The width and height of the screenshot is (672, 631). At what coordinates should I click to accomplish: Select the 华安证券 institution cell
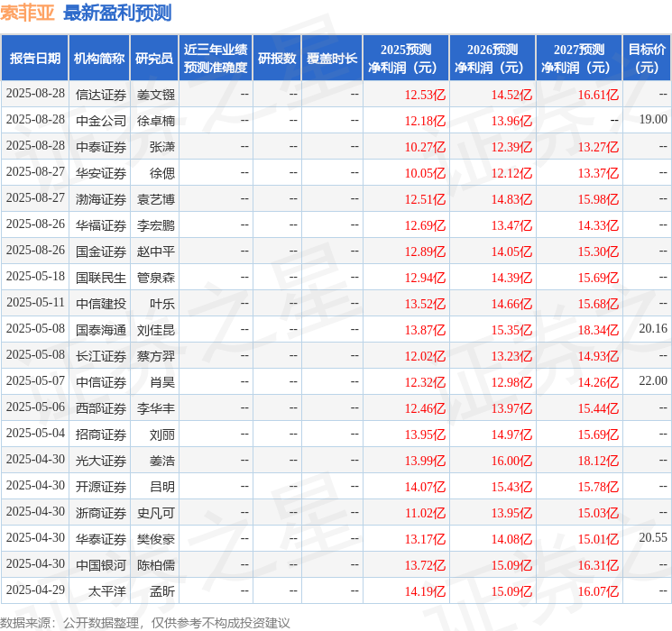coord(101,173)
